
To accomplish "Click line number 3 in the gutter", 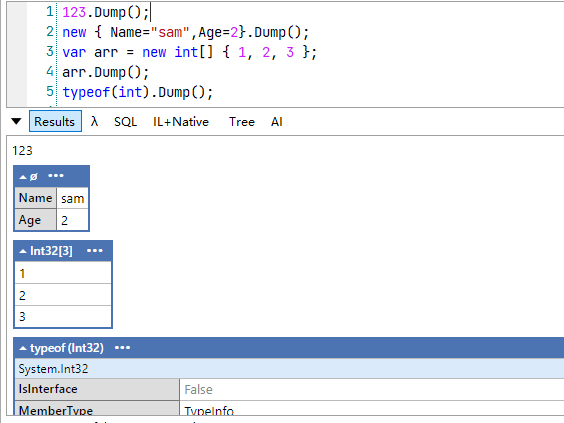I will click(x=50, y=51).
